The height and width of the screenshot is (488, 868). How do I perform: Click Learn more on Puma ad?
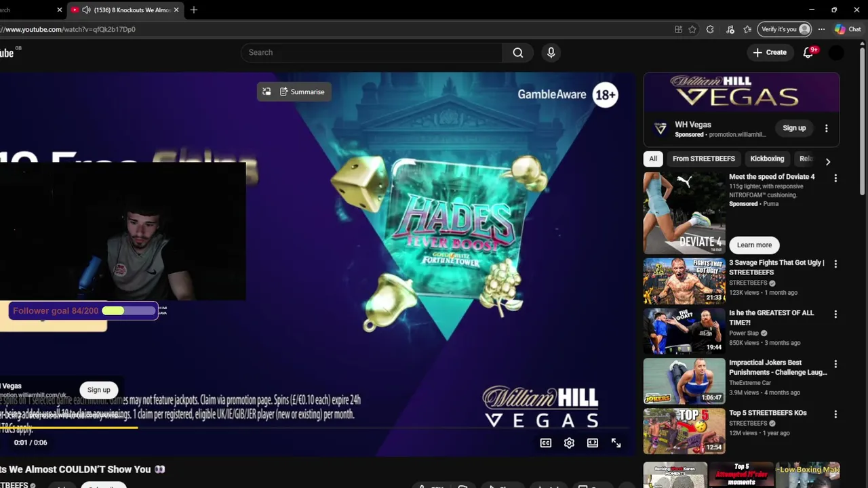754,245
